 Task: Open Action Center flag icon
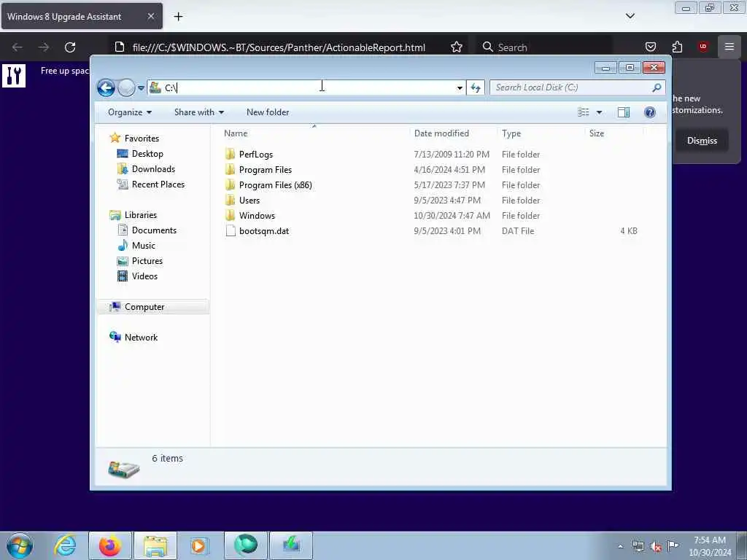tap(673, 546)
